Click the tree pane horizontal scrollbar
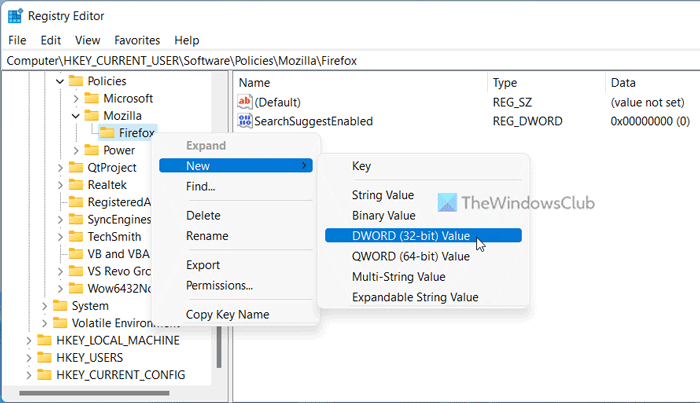The image size is (700, 403). click(x=94, y=393)
